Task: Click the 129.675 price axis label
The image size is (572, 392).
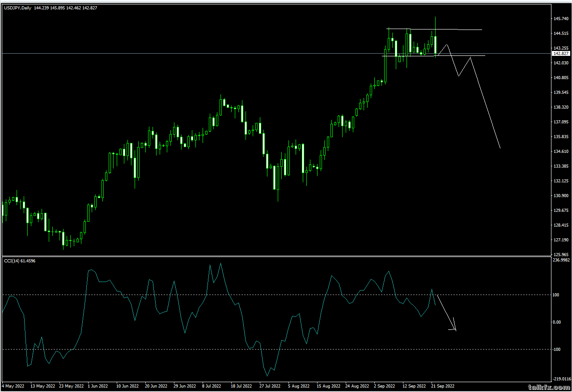Action: (x=561, y=211)
